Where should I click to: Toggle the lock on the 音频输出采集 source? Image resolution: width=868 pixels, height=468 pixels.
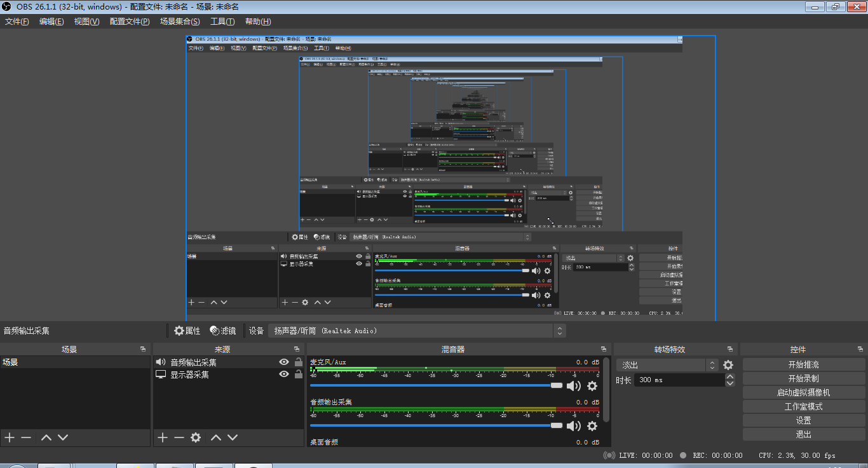(x=298, y=362)
